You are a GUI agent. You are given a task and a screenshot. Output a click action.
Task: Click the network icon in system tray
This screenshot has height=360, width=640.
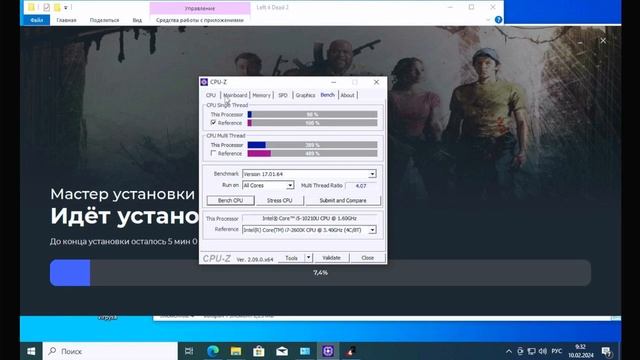(531, 351)
